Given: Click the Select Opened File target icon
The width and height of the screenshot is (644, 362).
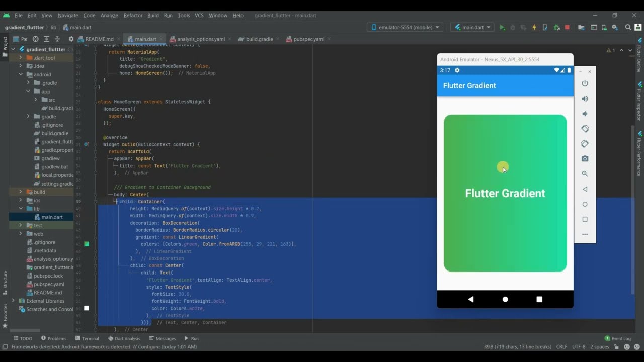Looking at the screenshot, I should point(35,39).
